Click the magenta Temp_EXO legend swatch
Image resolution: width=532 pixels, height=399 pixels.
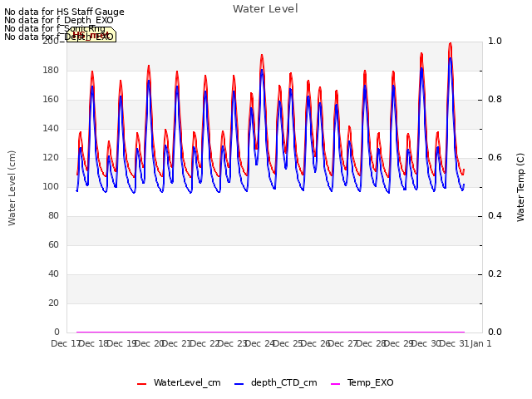pos(335,384)
